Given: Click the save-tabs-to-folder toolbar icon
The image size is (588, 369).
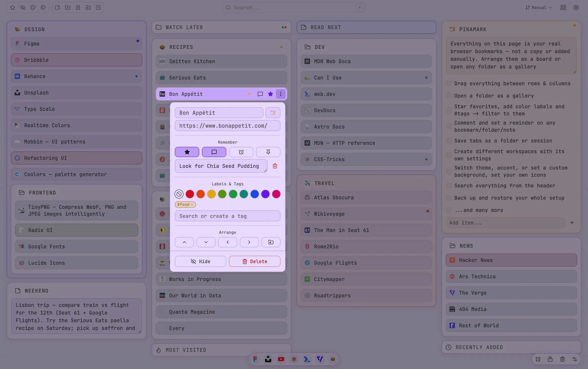Looking at the screenshot, I should point(88,8).
